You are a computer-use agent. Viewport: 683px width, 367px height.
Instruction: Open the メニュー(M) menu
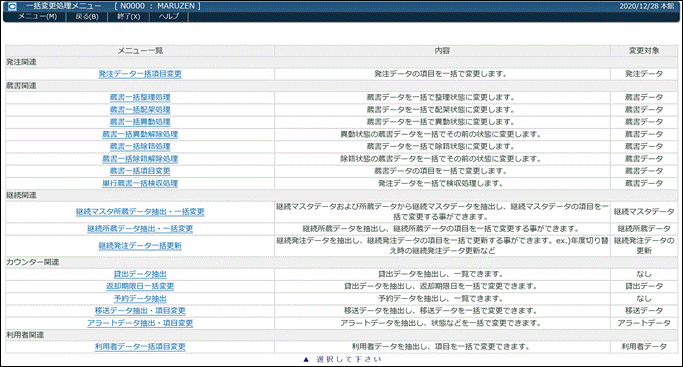coord(37,17)
